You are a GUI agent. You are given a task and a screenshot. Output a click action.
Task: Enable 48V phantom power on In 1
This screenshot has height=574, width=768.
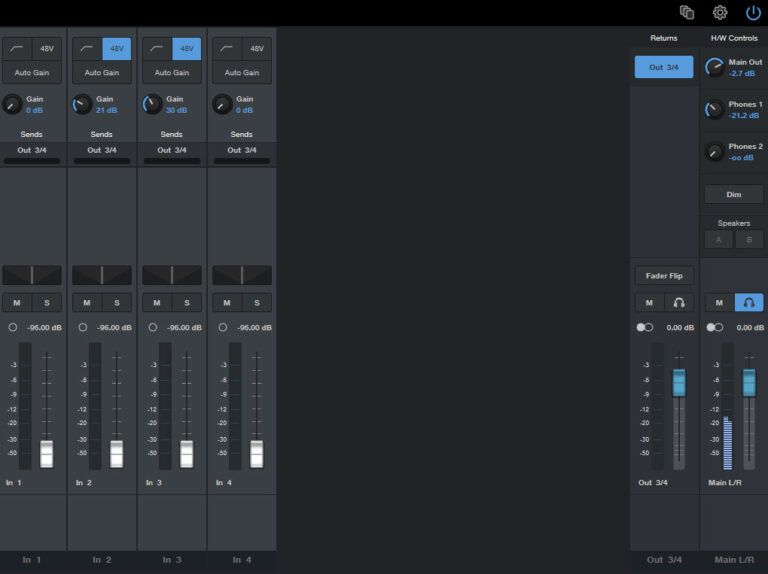(x=47, y=48)
